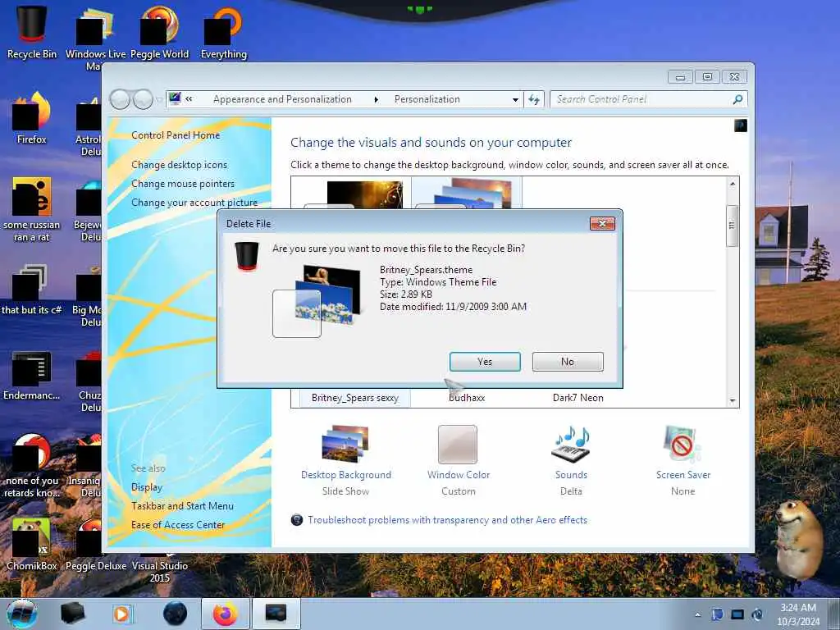Show hidden system tray icons
Screen dimensions: 840x630
point(697,614)
